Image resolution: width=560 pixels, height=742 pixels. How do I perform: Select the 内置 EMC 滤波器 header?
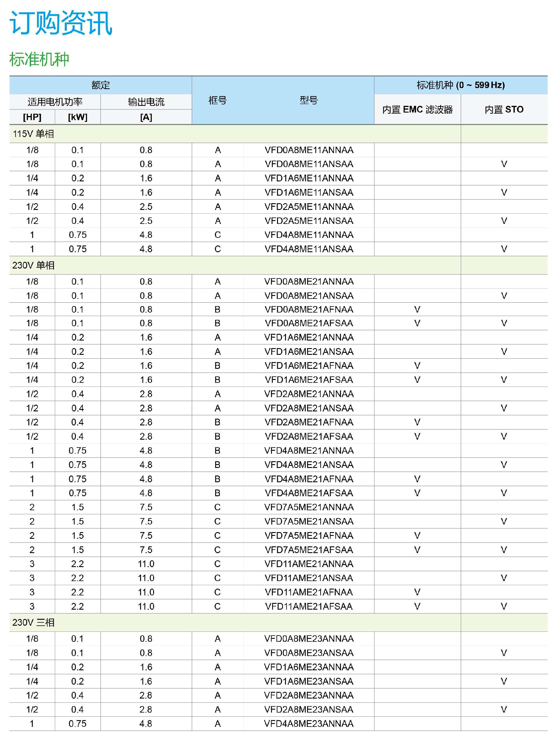coord(417,110)
